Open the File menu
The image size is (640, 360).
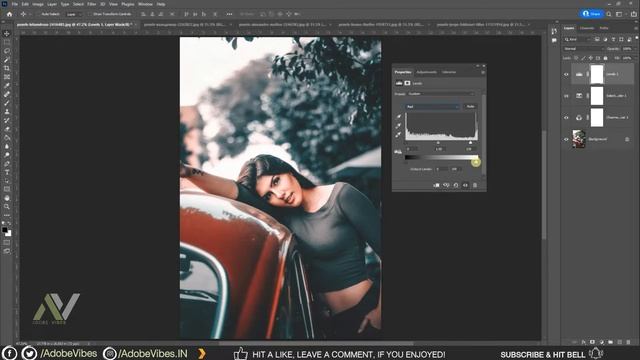click(x=15, y=4)
